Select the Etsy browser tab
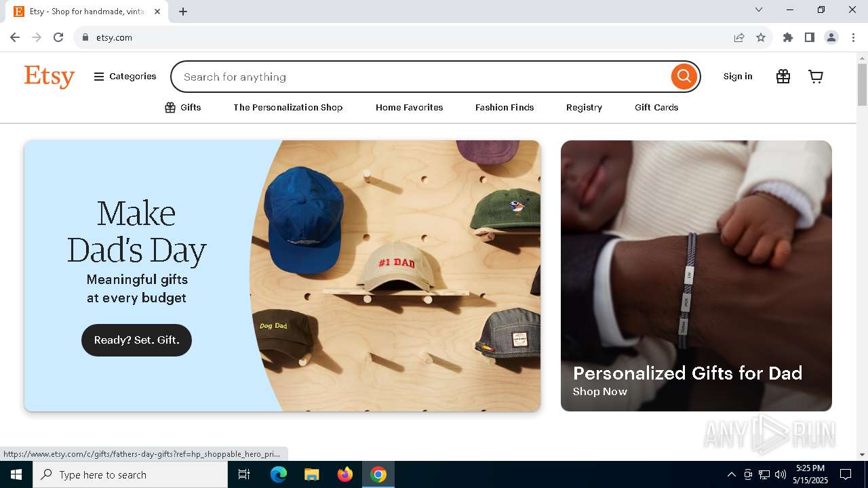 [87, 12]
